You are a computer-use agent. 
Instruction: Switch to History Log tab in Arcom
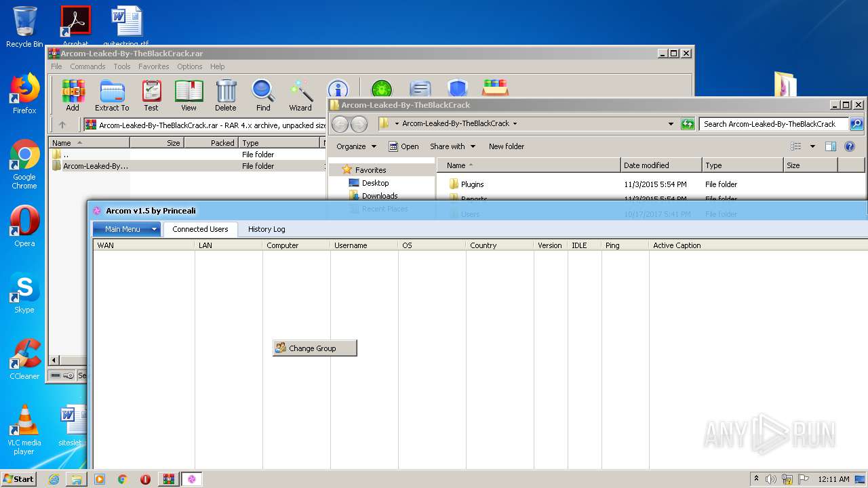pos(267,229)
